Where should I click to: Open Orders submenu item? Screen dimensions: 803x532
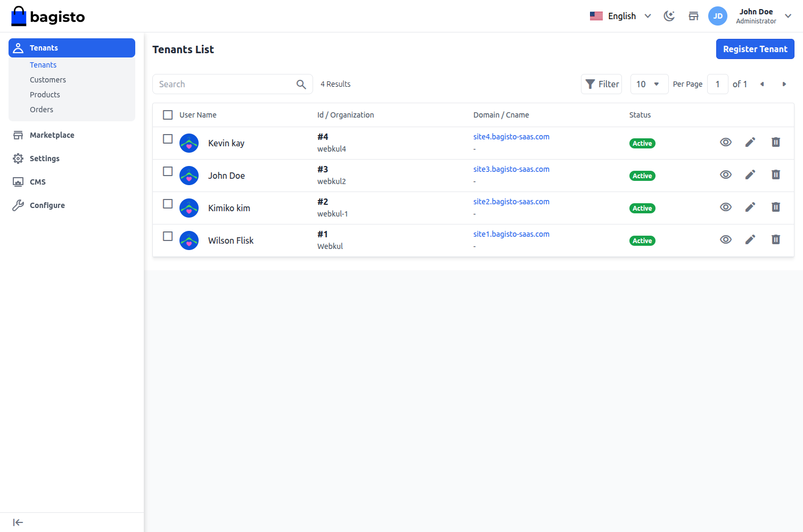42,110
